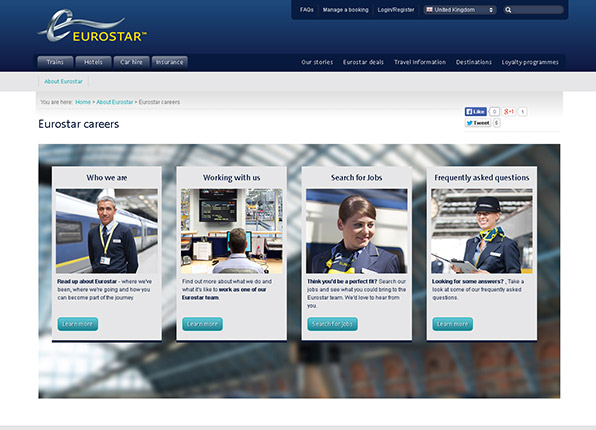Image resolution: width=596 pixels, height=430 pixels.
Task: Click Learn more under Who we are
Action: [78, 324]
